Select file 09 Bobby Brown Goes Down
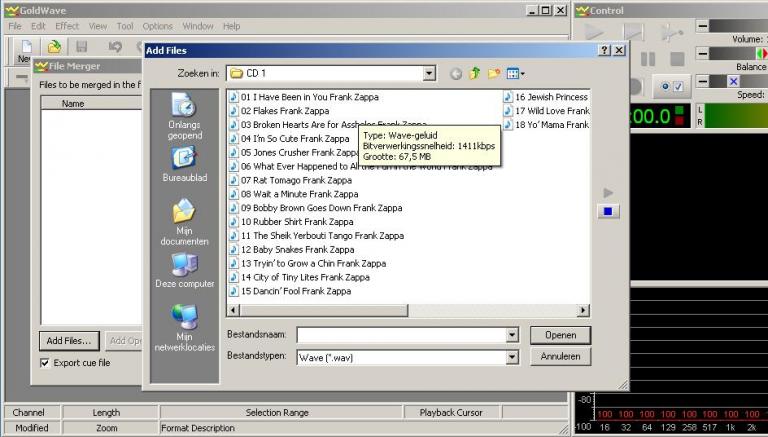This screenshot has height=437, width=768. coord(297,208)
